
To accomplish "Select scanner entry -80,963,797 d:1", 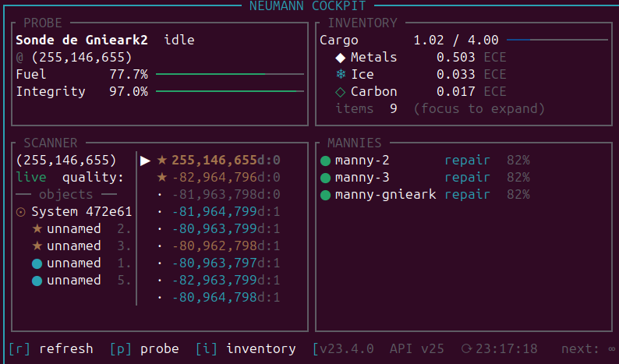I will (226, 263).
